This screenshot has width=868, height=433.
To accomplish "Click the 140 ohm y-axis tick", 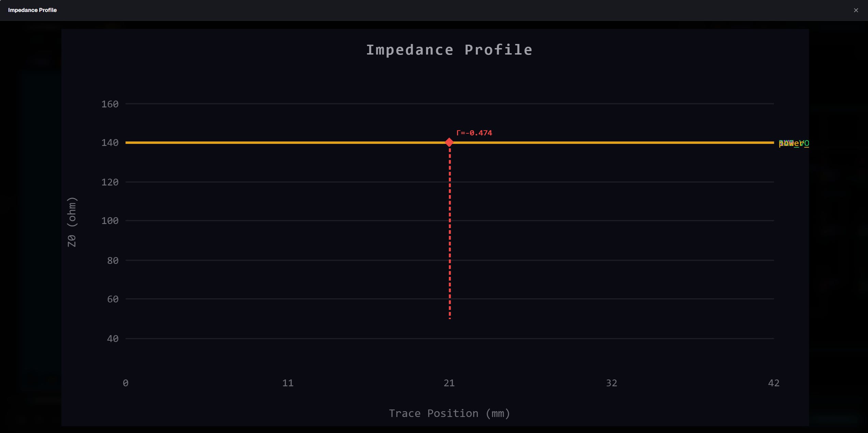I will (x=110, y=143).
